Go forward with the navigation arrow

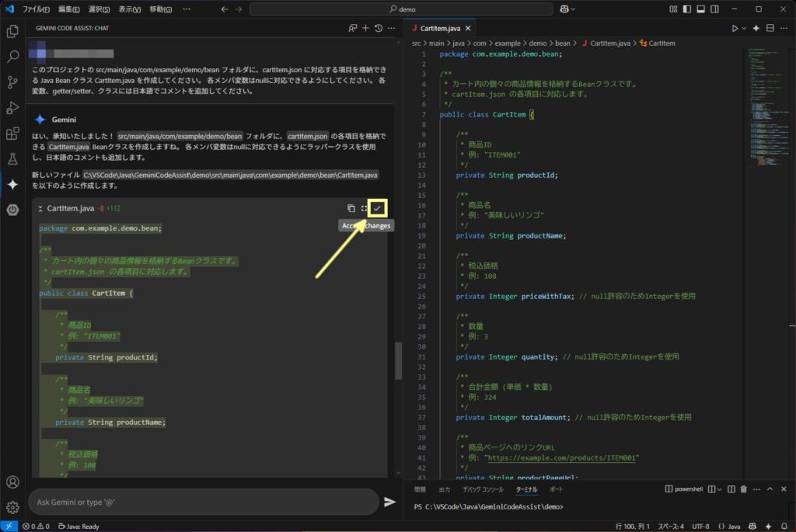239,9
